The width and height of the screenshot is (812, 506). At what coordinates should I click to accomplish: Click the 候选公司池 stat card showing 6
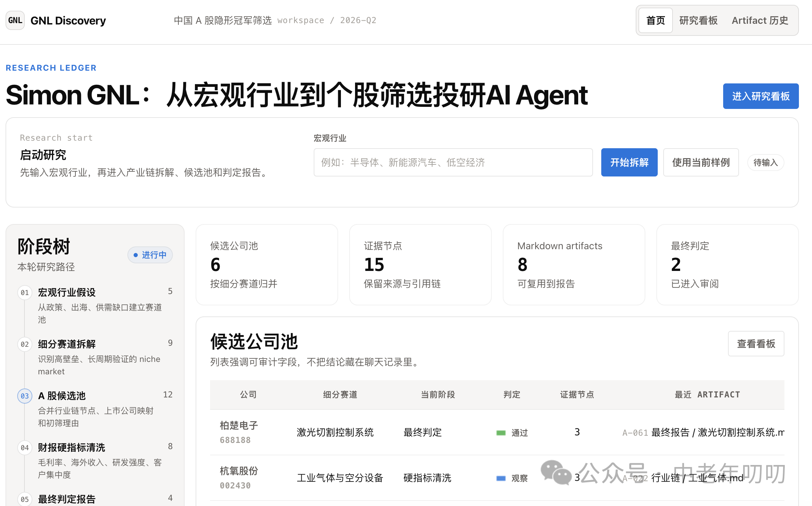point(267,265)
